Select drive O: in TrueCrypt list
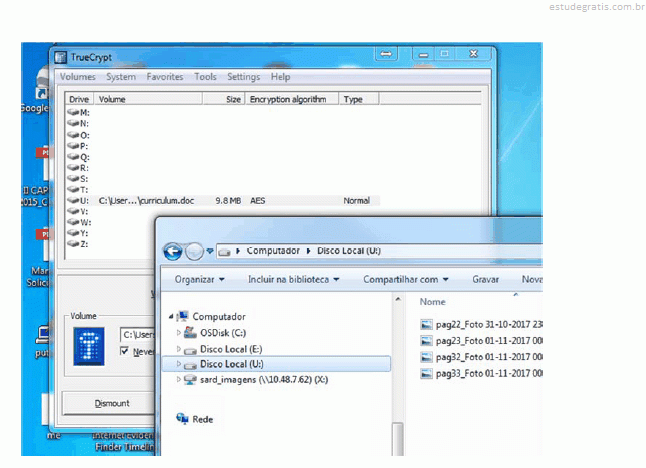The height and width of the screenshot is (468, 646). click(x=79, y=135)
